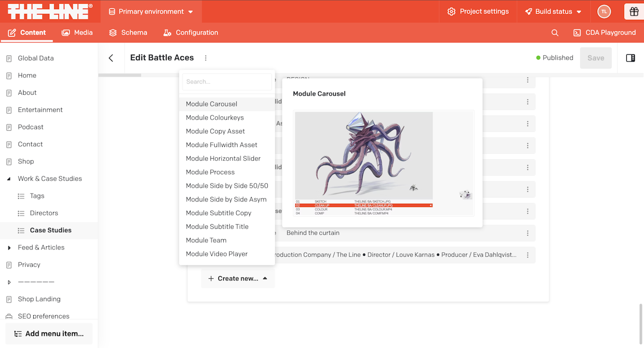
Task: Open Global Data in the sidebar
Action: (35, 58)
